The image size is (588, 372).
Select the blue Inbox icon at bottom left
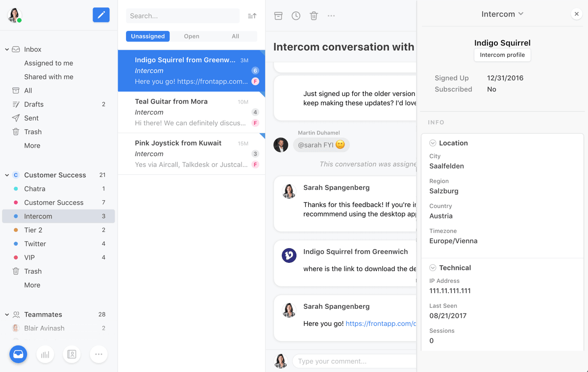click(18, 354)
